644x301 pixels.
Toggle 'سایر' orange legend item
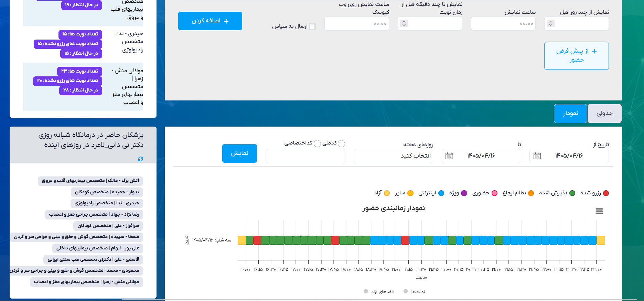click(404, 193)
